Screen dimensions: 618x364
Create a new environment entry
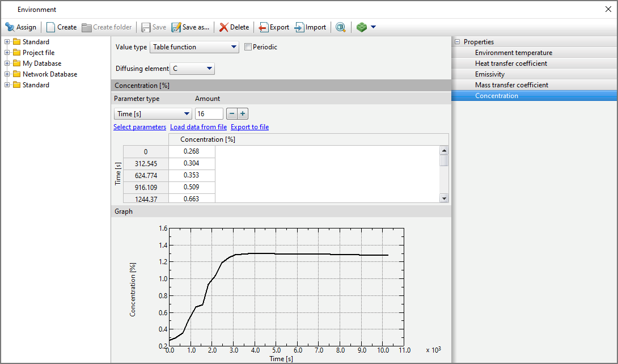click(x=61, y=27)
